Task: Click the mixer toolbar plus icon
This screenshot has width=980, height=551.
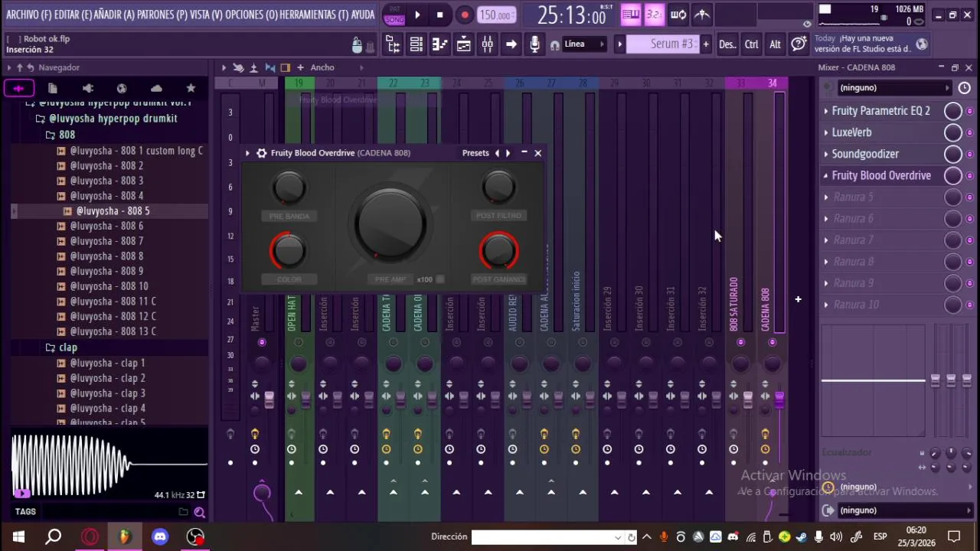Action: pyautogui.click(x=300, y=67)
